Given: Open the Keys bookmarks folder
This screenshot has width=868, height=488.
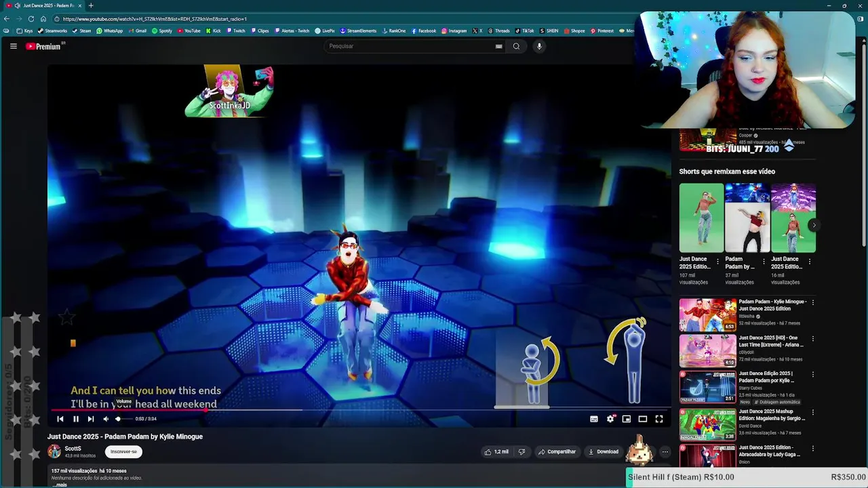Looking at the screenshot, I should pyautogui.click(x=24, y=30).
